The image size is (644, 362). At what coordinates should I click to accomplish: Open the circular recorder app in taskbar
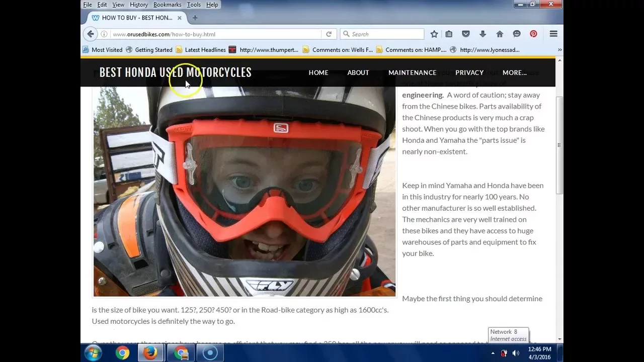click(x=210, y=353)
